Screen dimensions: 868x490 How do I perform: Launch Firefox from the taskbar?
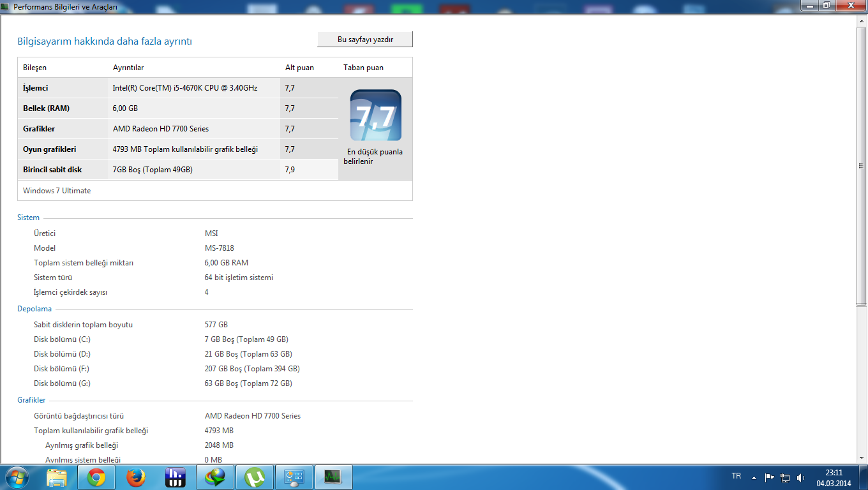[x=135, y=477]
